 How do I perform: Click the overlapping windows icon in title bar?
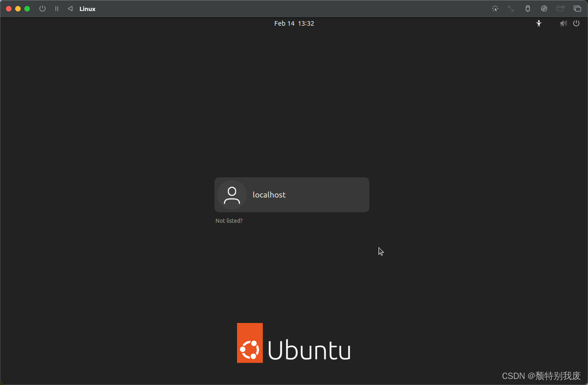pos(577,9)
